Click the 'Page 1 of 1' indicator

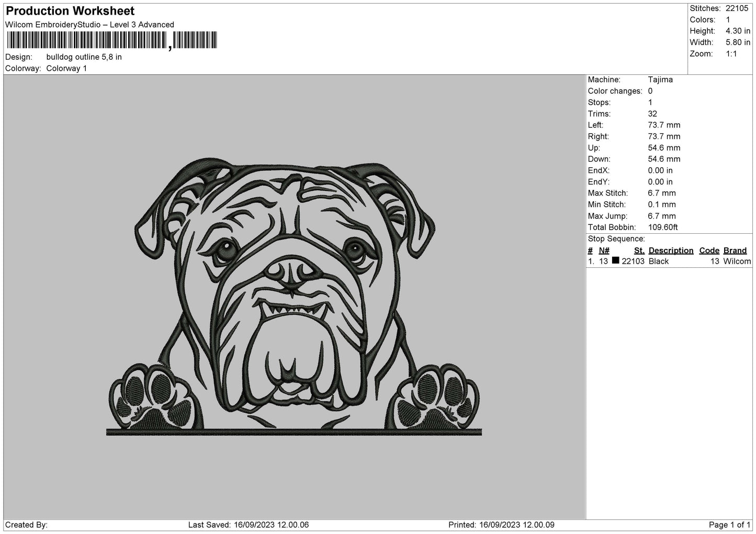pos(730,525)
